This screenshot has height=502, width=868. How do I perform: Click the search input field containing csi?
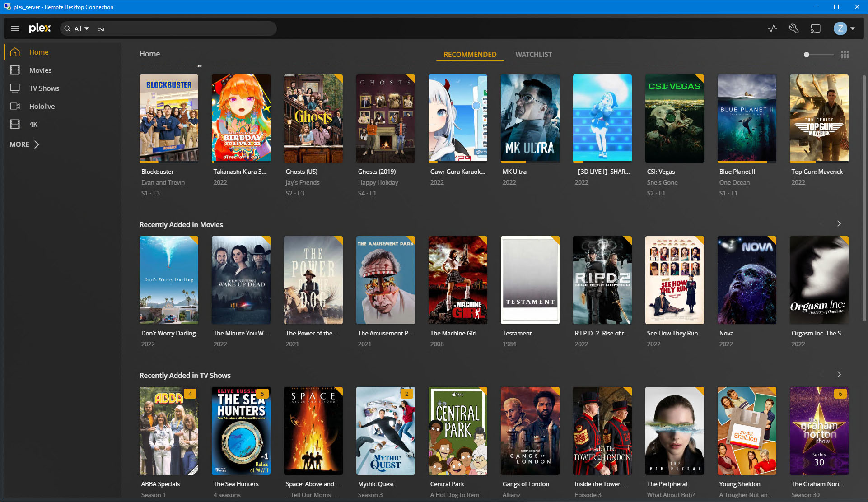(185, 28)
